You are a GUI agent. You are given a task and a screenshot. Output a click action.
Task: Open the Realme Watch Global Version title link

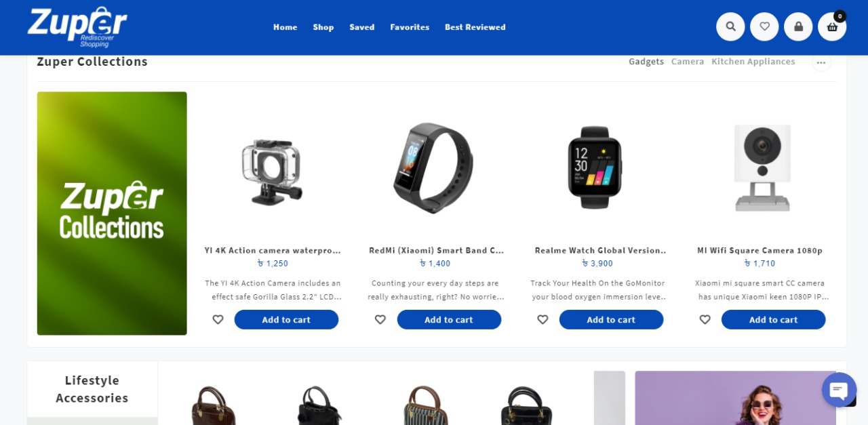600,250
